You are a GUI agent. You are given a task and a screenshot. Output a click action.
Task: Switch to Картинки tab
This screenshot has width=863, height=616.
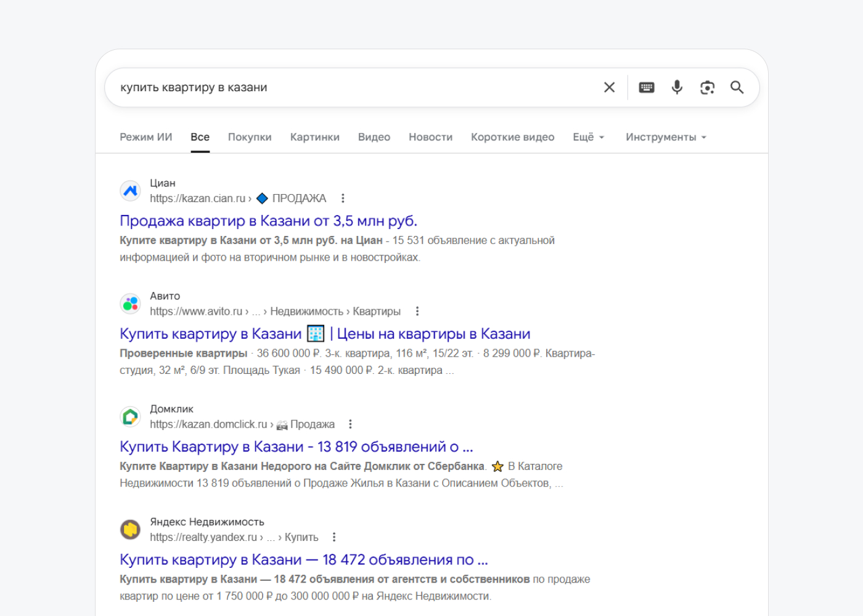(x=315, y=137)
